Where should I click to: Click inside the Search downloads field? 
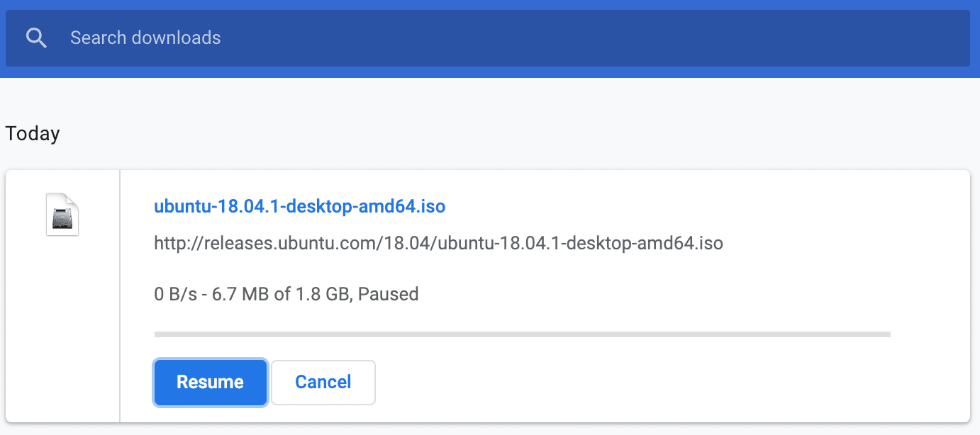click(284, 38)
